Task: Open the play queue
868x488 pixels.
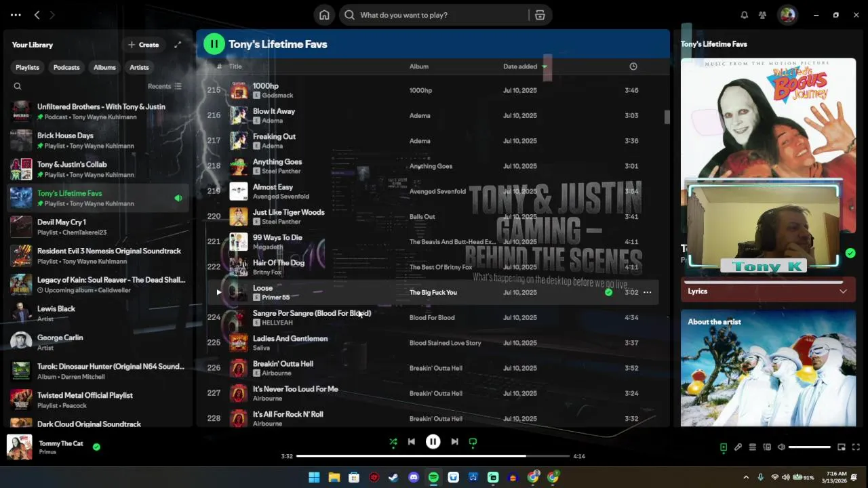Action: pos(752,447)
